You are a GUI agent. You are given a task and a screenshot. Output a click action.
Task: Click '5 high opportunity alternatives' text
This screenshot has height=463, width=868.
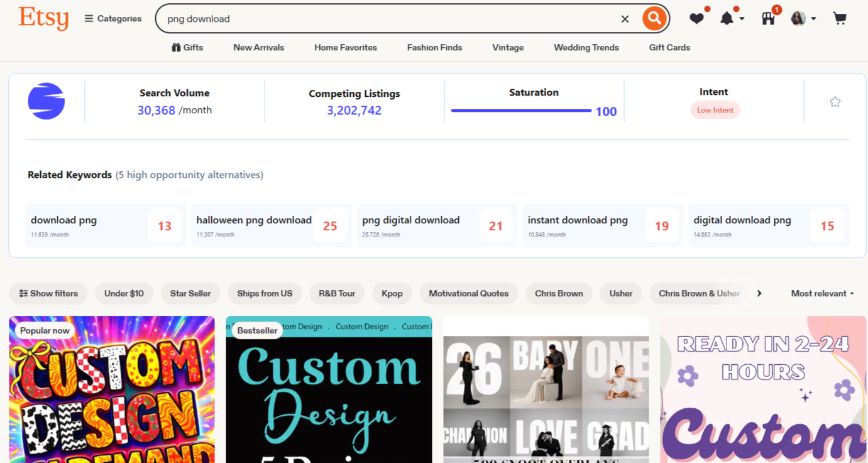coord(189,175)
